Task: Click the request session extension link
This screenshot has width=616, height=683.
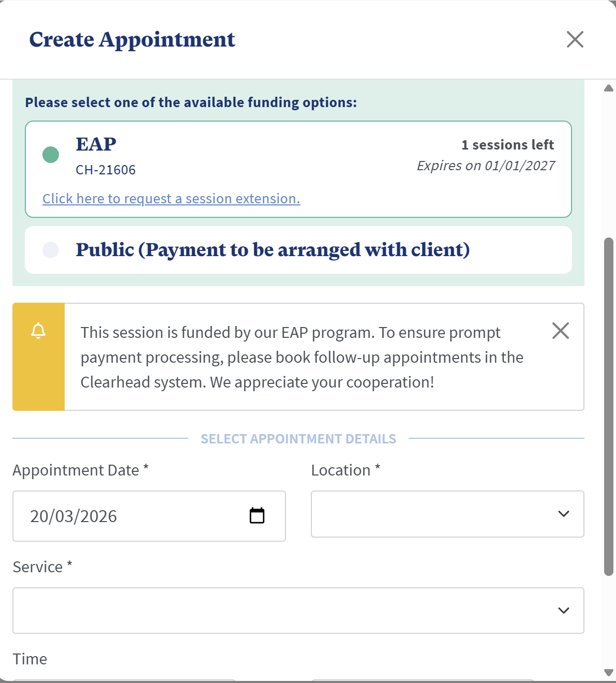Action: point(171,199)
